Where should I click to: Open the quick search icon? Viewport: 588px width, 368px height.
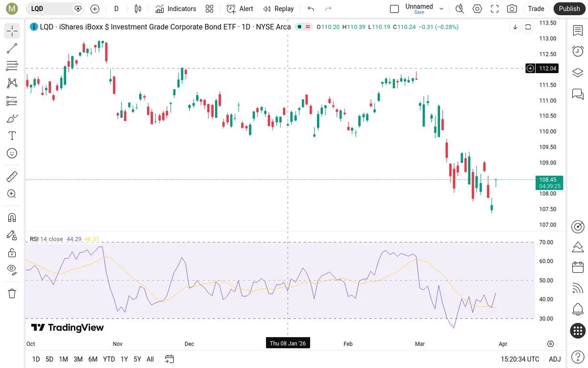[460, 9]
